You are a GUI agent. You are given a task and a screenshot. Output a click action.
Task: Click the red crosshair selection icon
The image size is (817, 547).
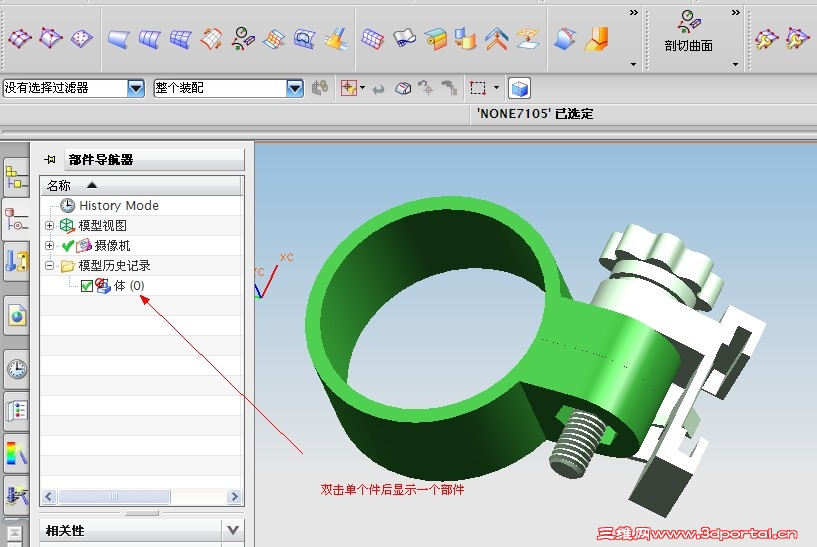(x=348, y=88)
